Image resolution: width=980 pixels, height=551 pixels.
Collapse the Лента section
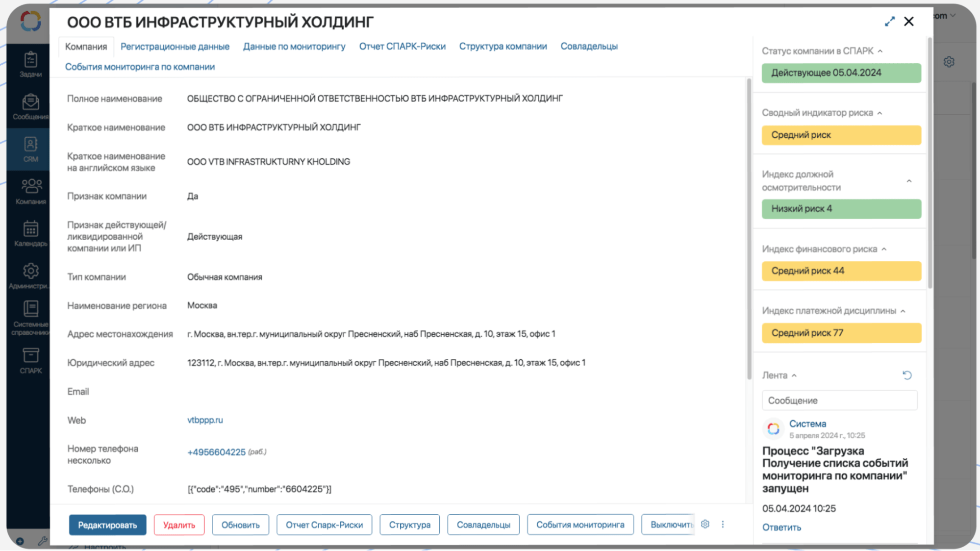click(794, 376)
